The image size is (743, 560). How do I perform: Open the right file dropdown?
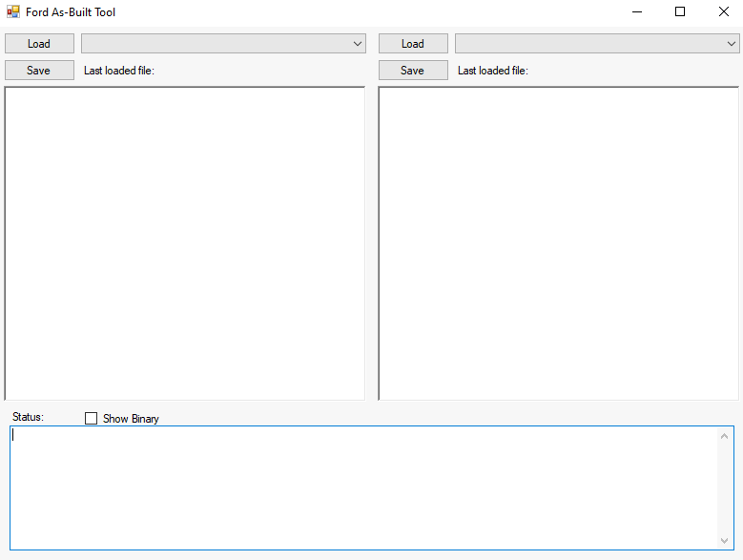(x=597, y=44)
